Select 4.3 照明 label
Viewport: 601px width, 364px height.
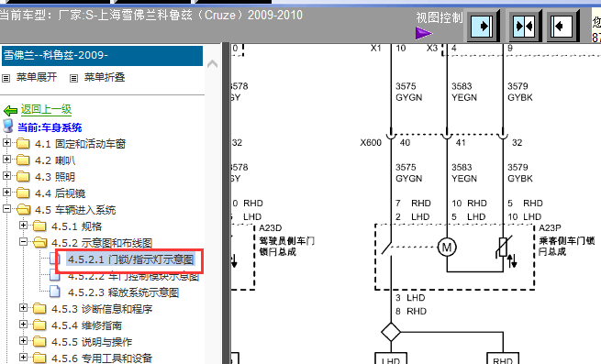[x=55, y=177]
